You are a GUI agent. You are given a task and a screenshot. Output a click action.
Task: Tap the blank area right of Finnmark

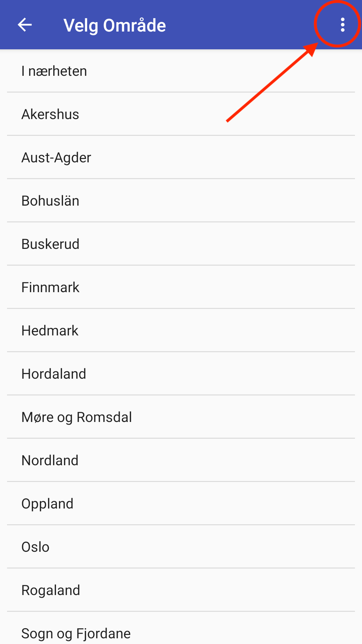coord(218,287)
